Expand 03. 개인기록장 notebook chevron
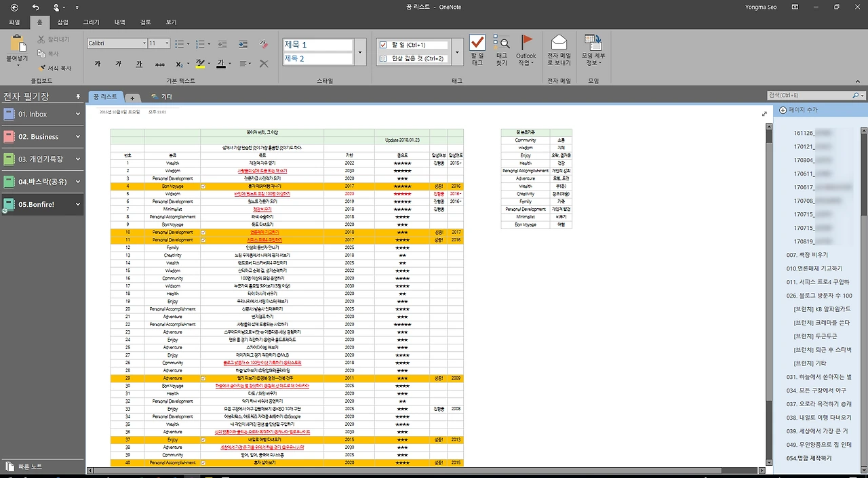Screen dimensions: 868x478 [78, 159]
